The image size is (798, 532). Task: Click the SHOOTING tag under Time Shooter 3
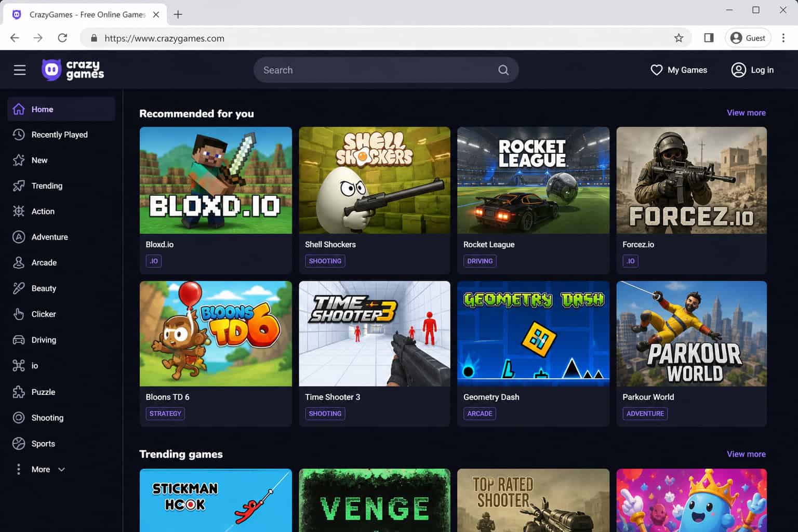pos(325,414)
